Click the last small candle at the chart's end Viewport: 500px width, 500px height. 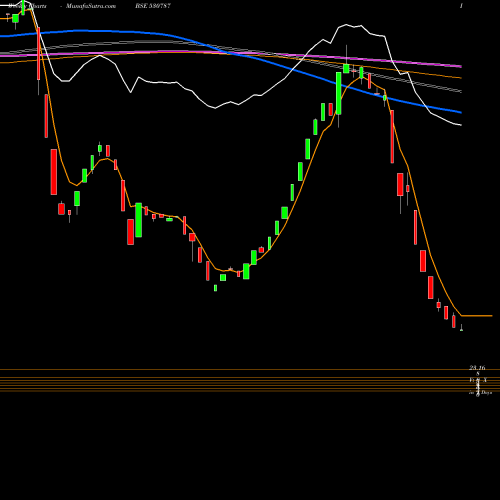tap(461, 328)
